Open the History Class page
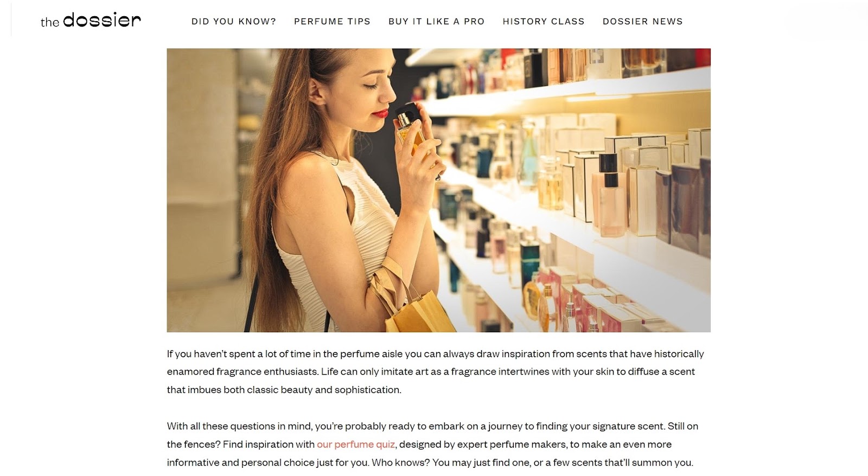This screenshot has width=868, height=476. (544, 22)
